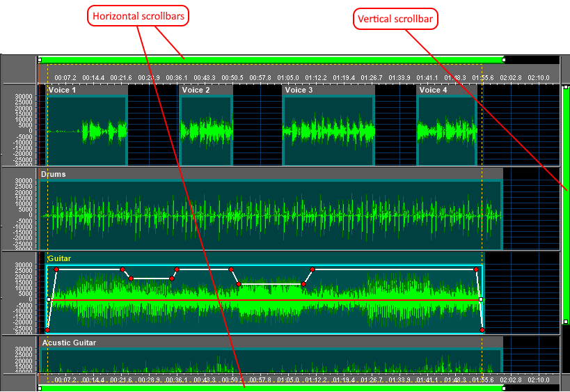The height and width of the screenshot is (392, 570).
Task: Click the Voice 3 clip title
Action: [299, 90]
